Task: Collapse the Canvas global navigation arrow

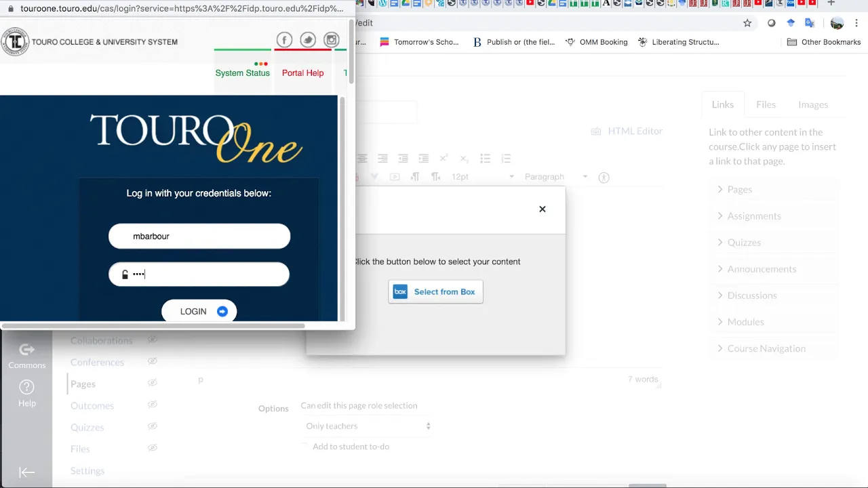Action: tap(26, 472)
